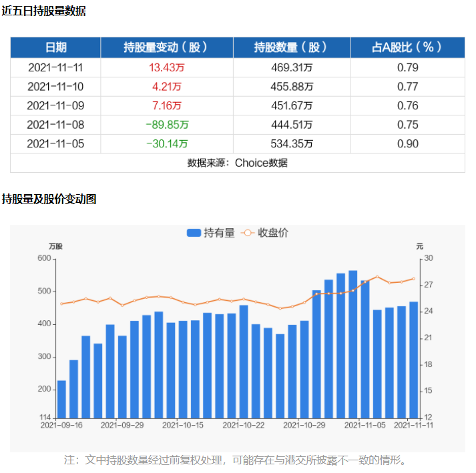
Task: Click the 万股 axis unit label
Action: (56, 246)
